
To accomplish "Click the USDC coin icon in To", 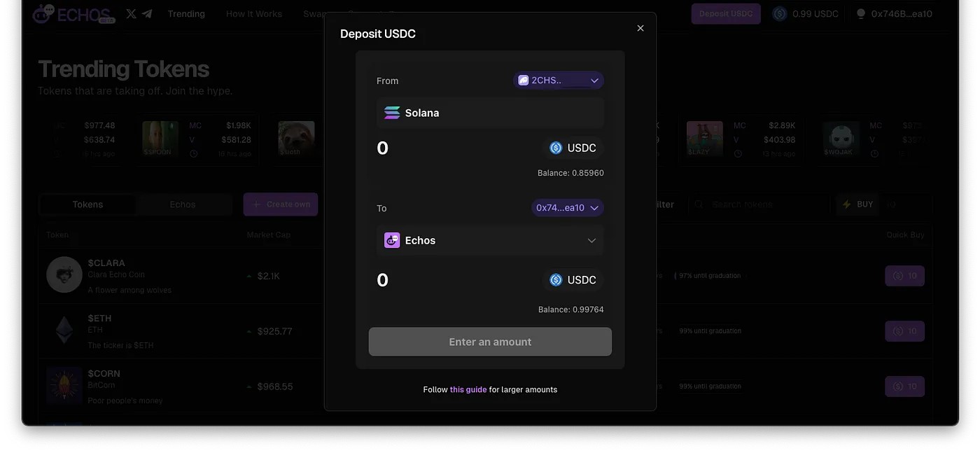I will point(556,280).
